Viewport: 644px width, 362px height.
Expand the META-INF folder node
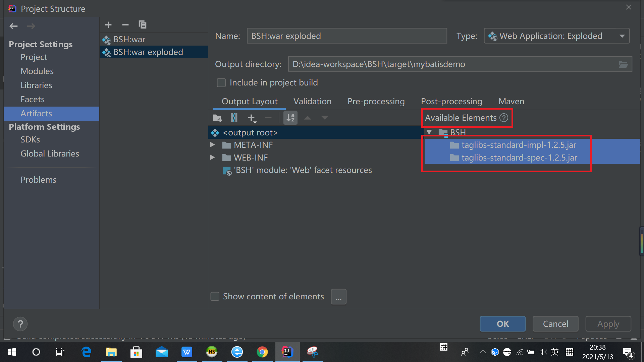[x=212, y=145]
